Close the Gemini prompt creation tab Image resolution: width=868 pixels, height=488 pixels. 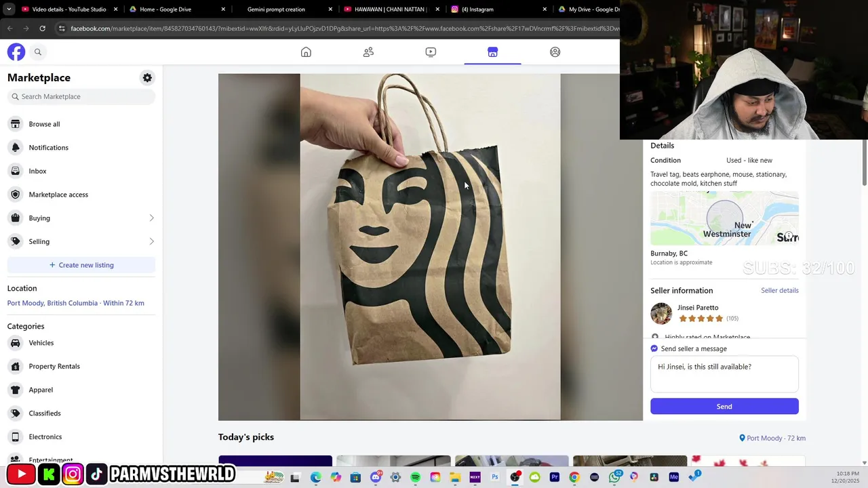(x=330, y=9)
